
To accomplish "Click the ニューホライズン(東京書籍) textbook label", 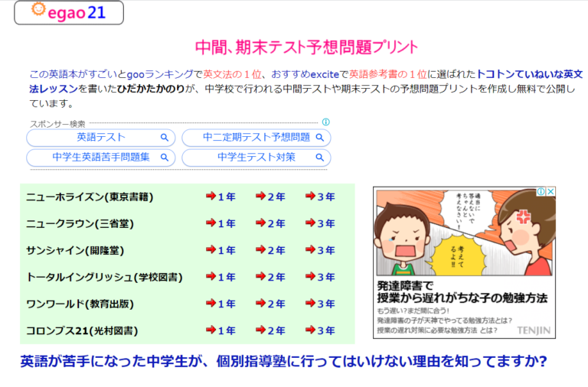I will click(90, 197).
